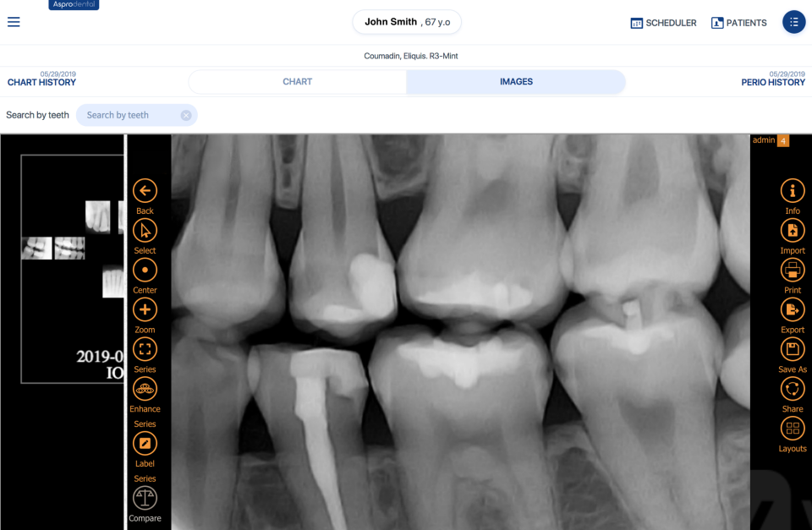Click the Enhance Series icon
Screen dimensions: 812x530
click(145, 389)
